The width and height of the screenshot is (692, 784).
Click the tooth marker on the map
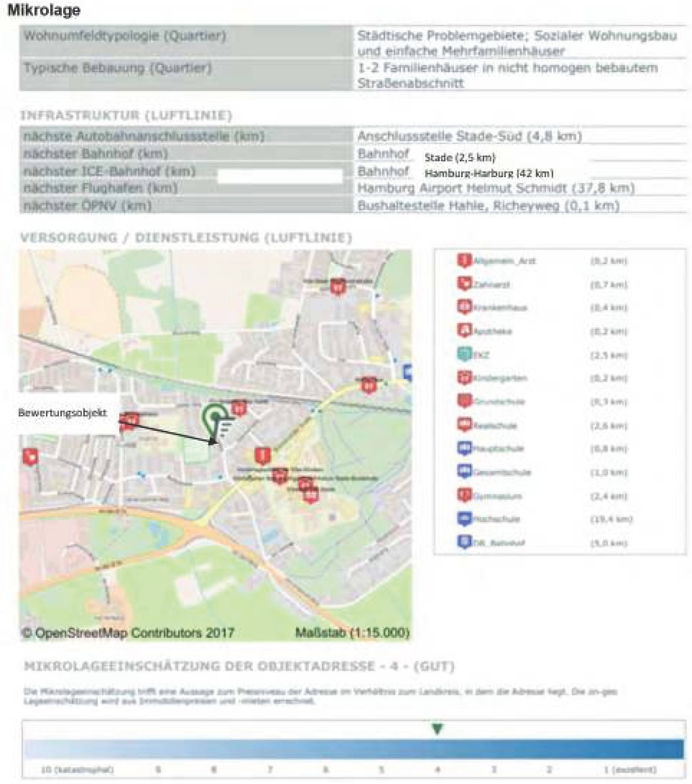pos(30,457)
